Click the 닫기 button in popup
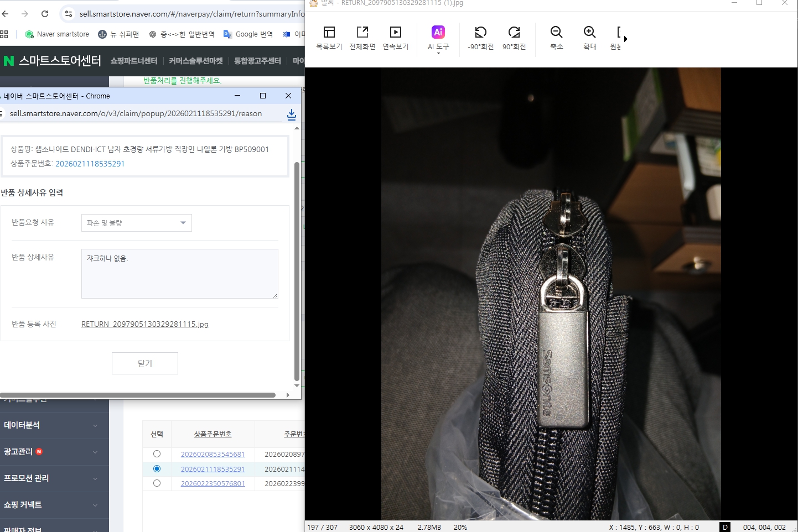The height and width of the screenshot is (532, 798). (x=144, y=363)
